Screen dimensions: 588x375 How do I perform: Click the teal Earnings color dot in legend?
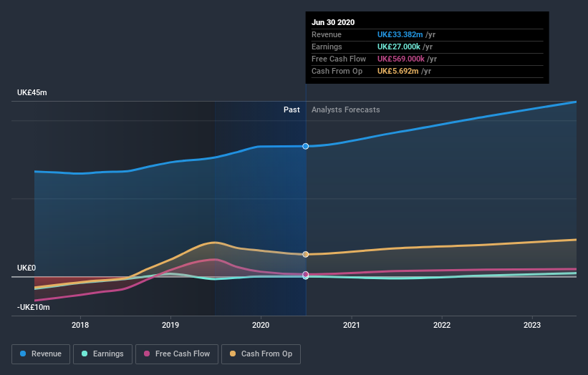85,354
